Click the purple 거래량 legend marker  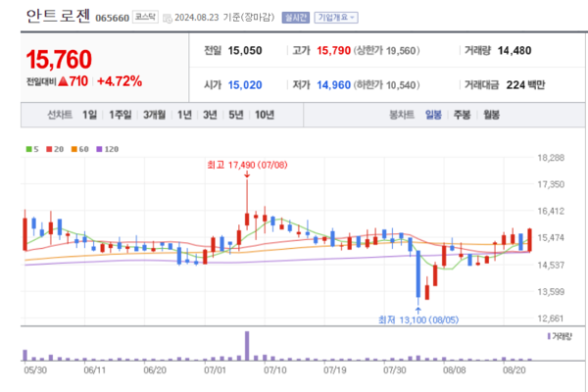click(x=549, y=336)
